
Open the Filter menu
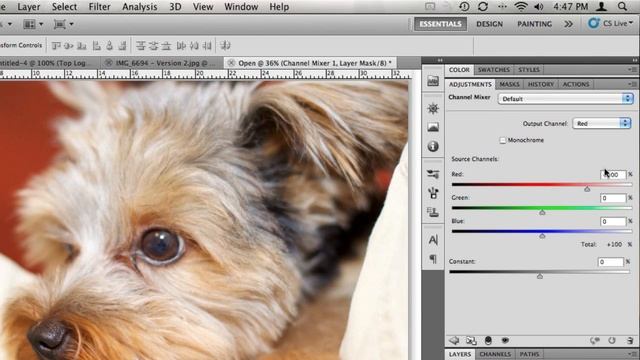[x=99, y=7]
